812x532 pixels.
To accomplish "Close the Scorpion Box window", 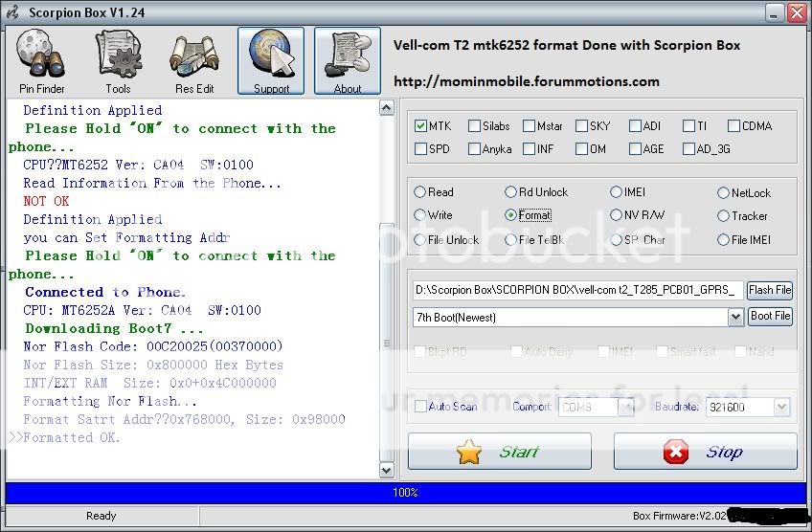I will click(x=796, y=13).
